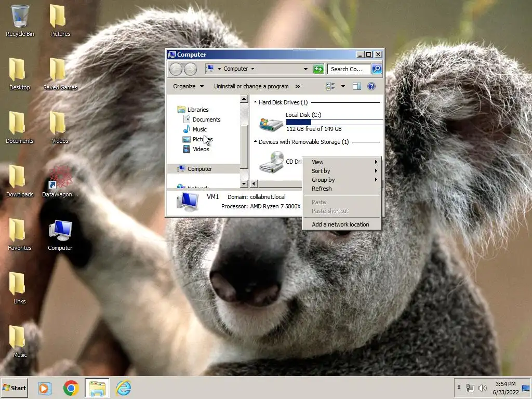Click the Local Disk C: usage bar
This screenshot has width=532, height=399.
pyautogui.click(x=335, y=122)
